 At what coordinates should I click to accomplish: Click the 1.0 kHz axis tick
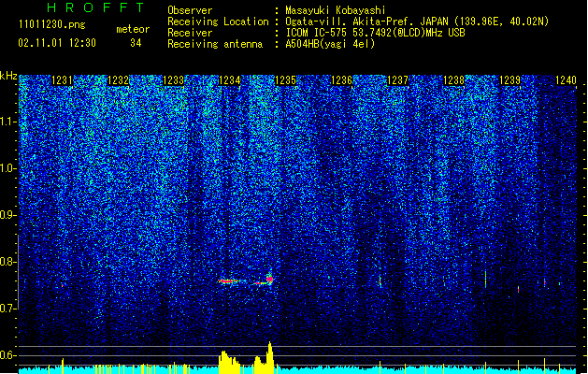8,168
